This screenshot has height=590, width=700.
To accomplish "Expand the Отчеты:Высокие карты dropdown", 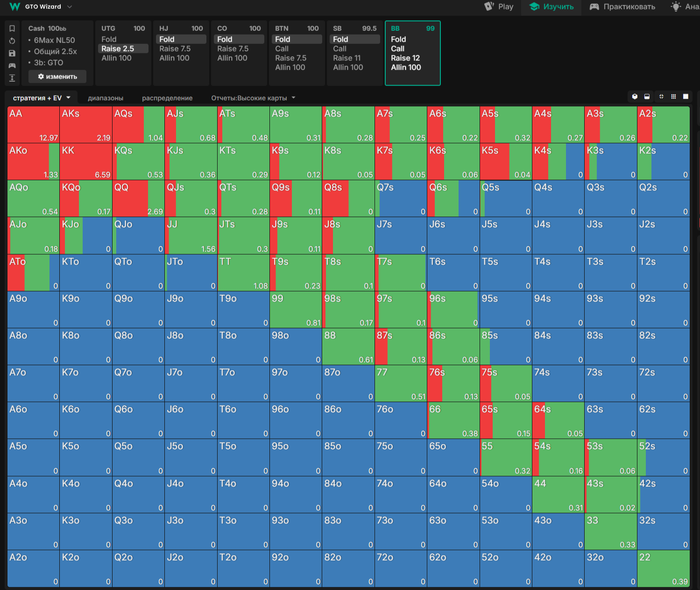I will pos(293,98).
